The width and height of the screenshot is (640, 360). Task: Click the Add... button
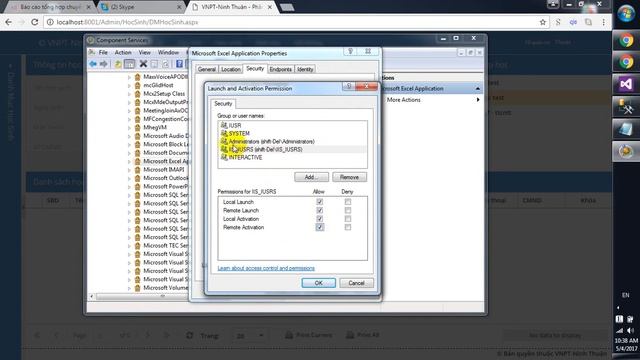(x=311, y=177)
